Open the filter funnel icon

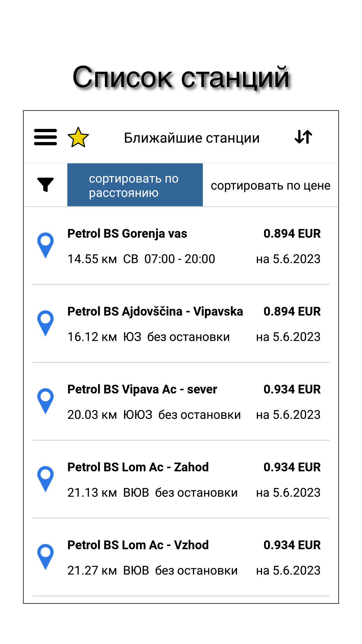tap(45, 185)
